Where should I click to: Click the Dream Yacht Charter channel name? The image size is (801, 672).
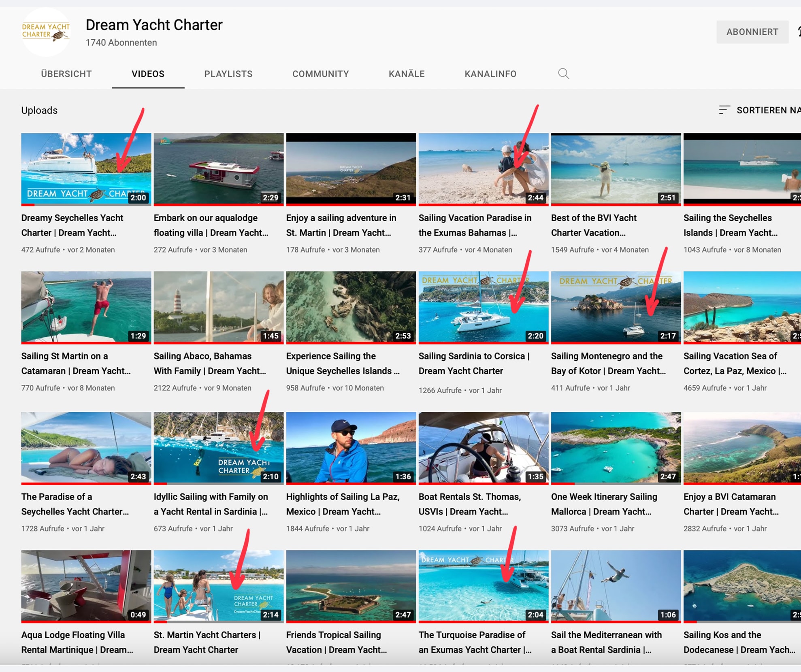point(154,25)
